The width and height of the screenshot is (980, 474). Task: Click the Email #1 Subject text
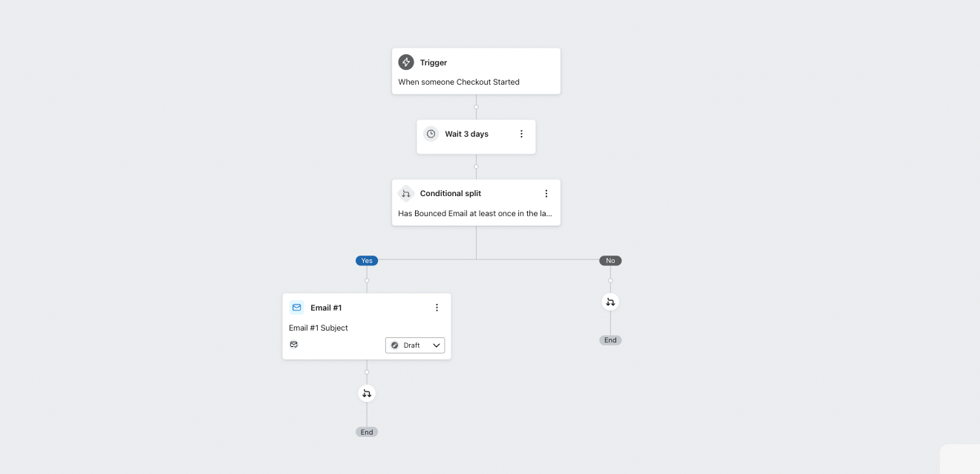pos(318,328)
